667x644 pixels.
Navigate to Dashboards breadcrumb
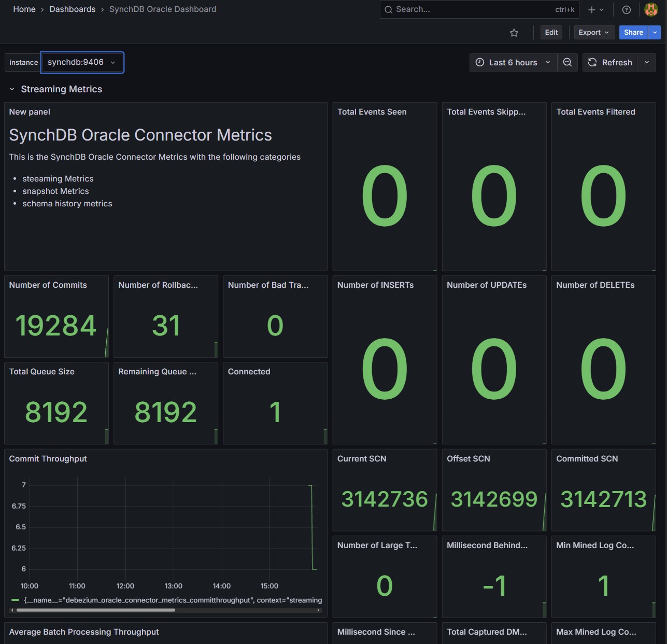[73, 9]
